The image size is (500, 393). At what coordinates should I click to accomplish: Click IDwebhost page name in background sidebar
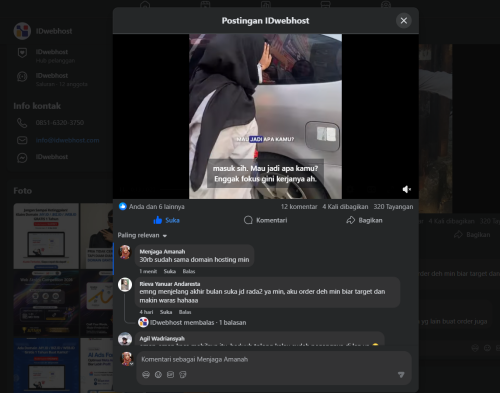click(54, 31)
